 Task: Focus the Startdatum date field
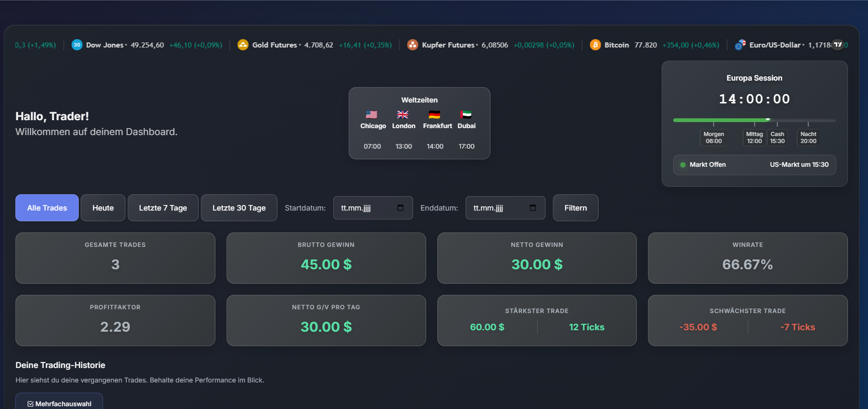(x=373, y=208)
